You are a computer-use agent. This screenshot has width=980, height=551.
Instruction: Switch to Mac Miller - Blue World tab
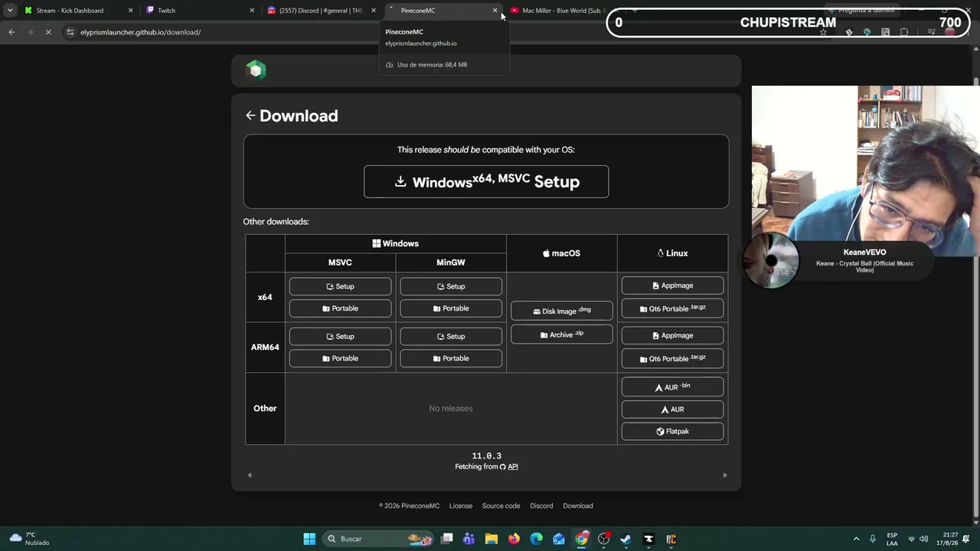point(563,11)
